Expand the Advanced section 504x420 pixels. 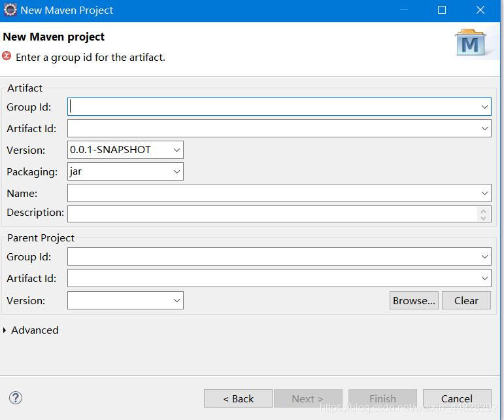click(5, 330)
